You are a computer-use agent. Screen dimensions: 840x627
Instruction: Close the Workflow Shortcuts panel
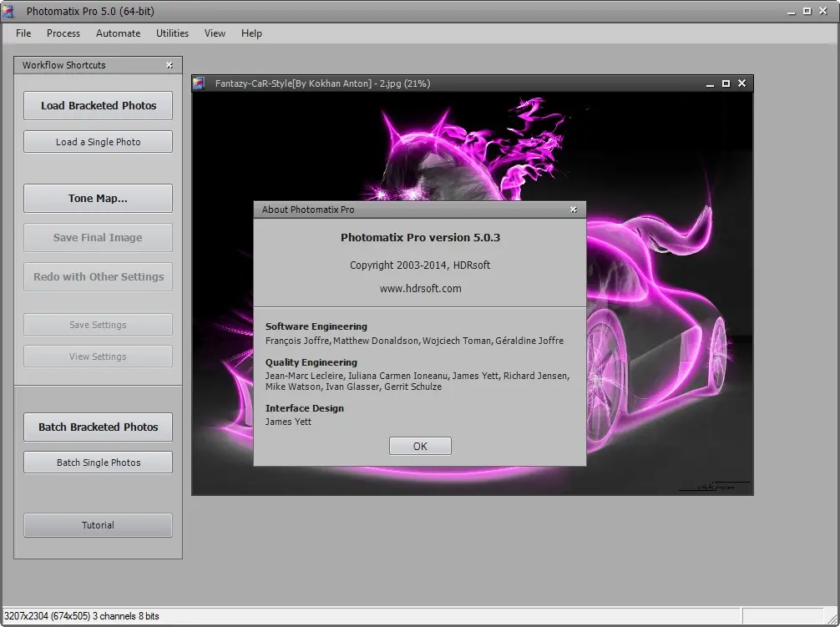click(x=170, y=65)
